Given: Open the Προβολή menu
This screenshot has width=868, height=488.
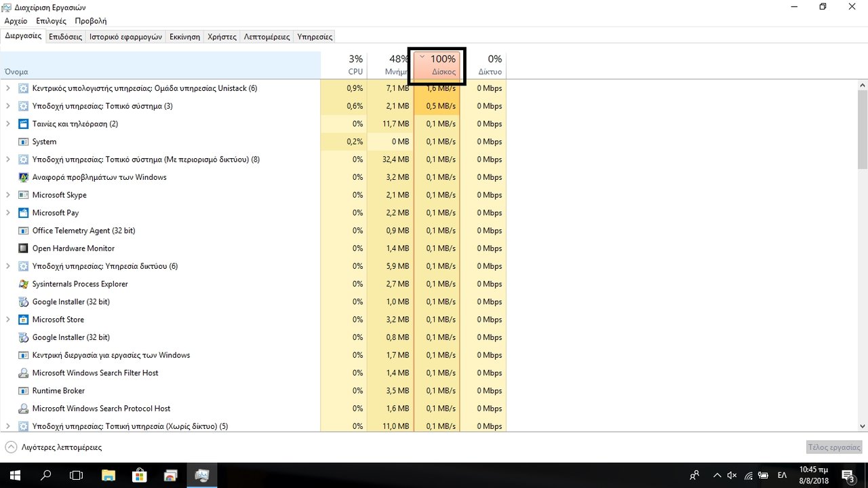Looking at the screenshot, I should (x=91, y=21).
